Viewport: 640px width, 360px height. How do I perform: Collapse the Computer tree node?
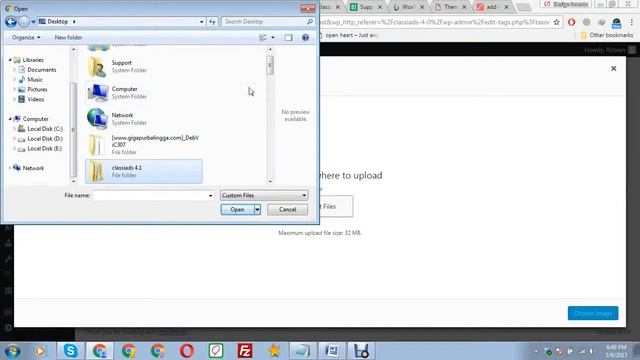tap(10, 119)
